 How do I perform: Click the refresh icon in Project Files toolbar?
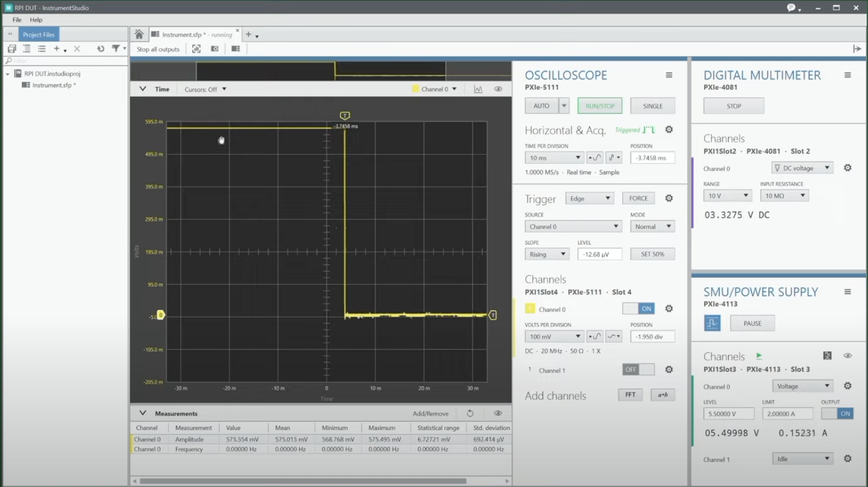click(100, 48)
